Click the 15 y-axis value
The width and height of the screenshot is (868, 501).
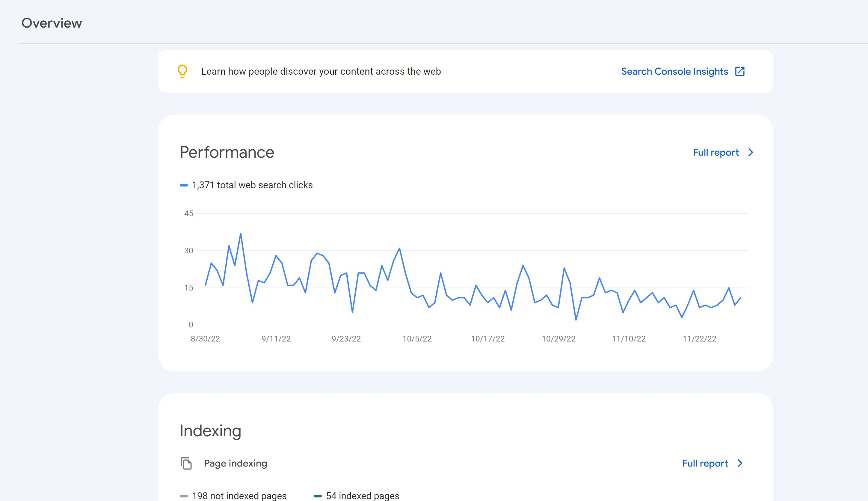(x=189, y=288)
